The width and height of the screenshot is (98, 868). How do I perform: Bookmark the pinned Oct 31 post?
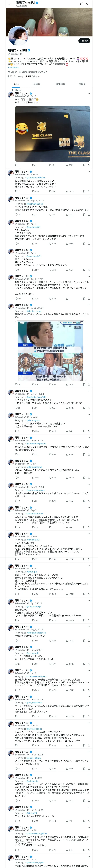[84, 165]
